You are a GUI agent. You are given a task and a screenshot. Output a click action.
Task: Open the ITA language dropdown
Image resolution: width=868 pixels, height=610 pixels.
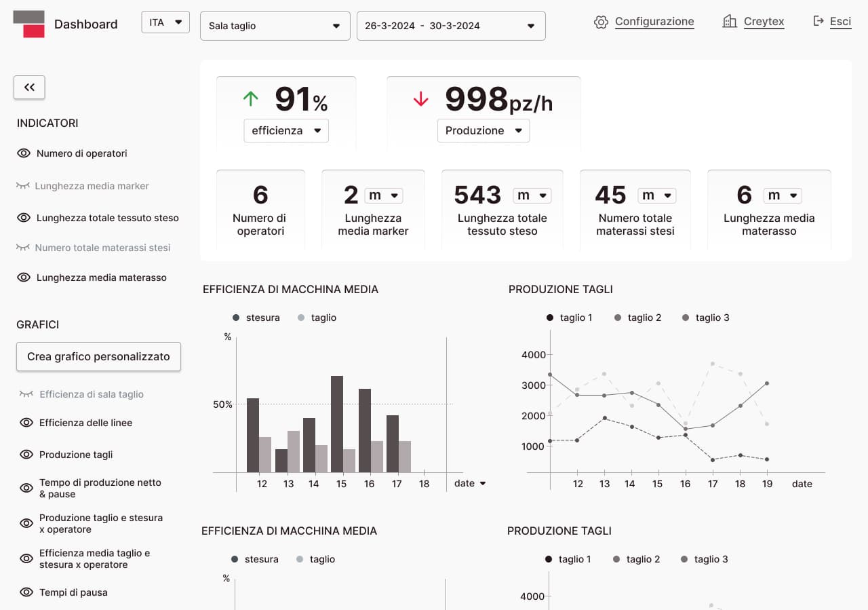(165, 22)
